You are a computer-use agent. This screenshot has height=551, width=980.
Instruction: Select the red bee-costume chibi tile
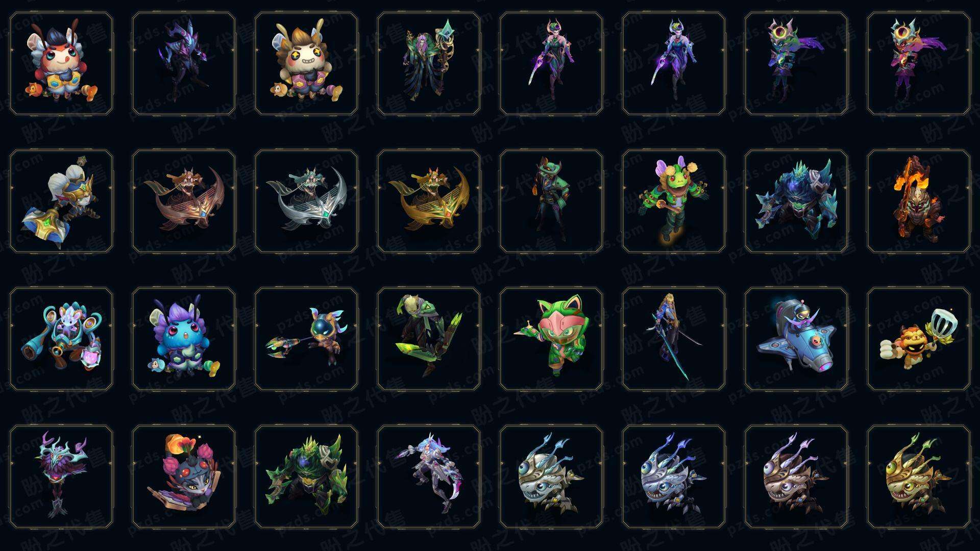click(x=61, y=63)
